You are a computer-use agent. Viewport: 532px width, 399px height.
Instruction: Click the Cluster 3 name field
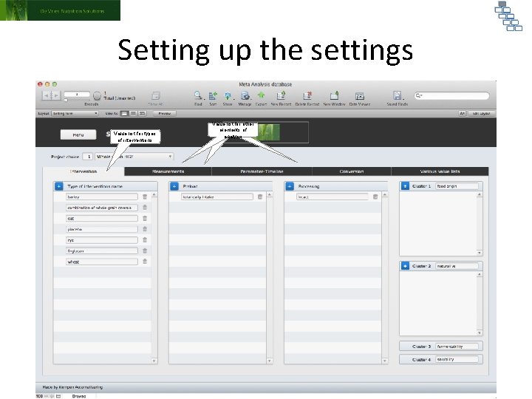coord(457,347)
